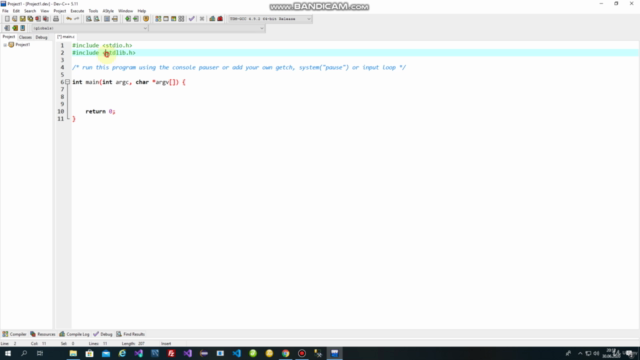The width and height of the screenshot is (640, 360).
Task: Open the Windows Start menu
Action: click(x=8, y=353)
